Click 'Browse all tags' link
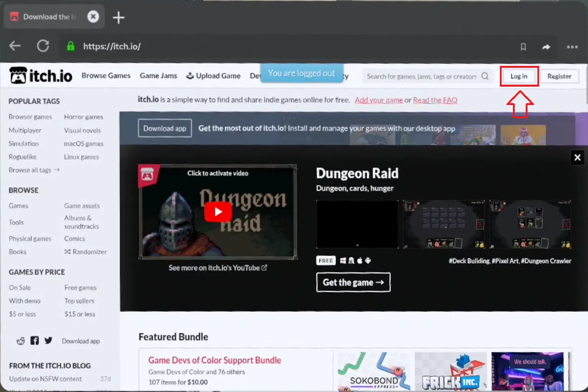This screenshot has width=588, height=392. coord(34,170)
